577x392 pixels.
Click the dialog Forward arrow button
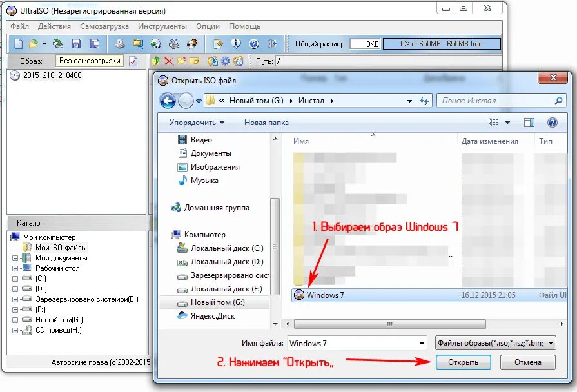click(186, 101)
